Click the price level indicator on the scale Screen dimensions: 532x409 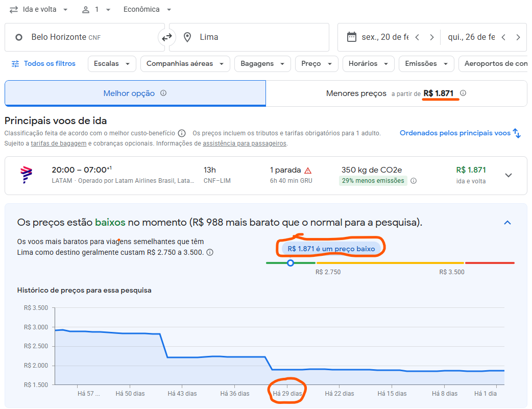coord(291,263)
